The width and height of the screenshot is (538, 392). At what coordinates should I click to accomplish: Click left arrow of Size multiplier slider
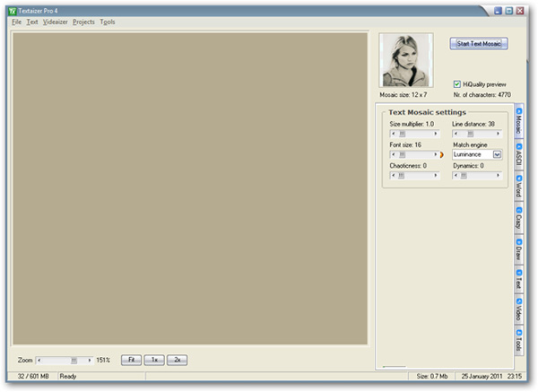tap(394, 134)
